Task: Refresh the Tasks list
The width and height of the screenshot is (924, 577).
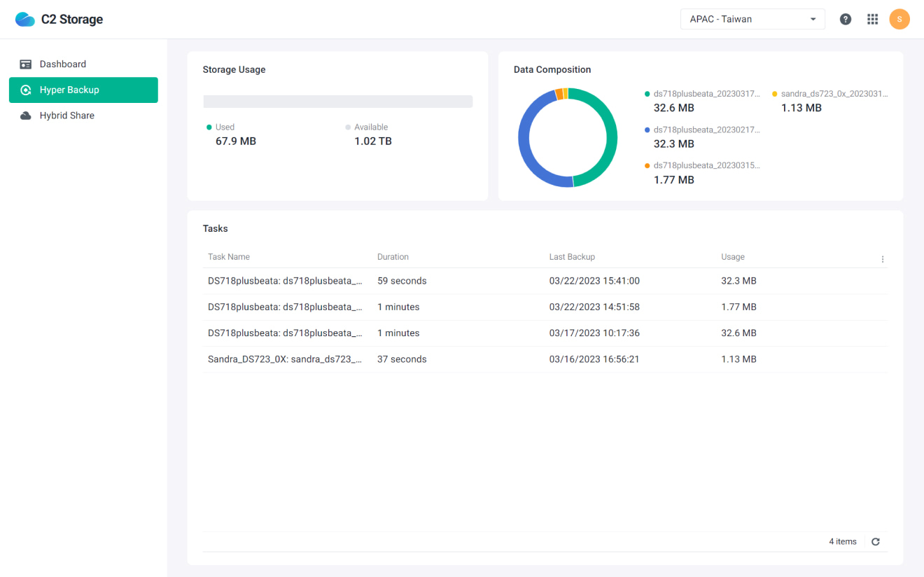Action: 875,541
